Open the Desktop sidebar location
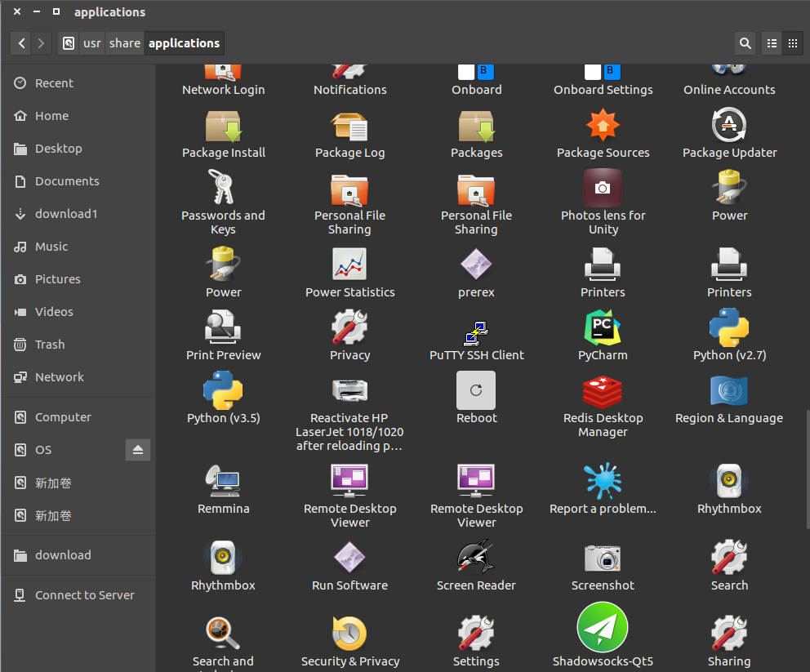This screenshot has width=810, height=672. [78, 149]
